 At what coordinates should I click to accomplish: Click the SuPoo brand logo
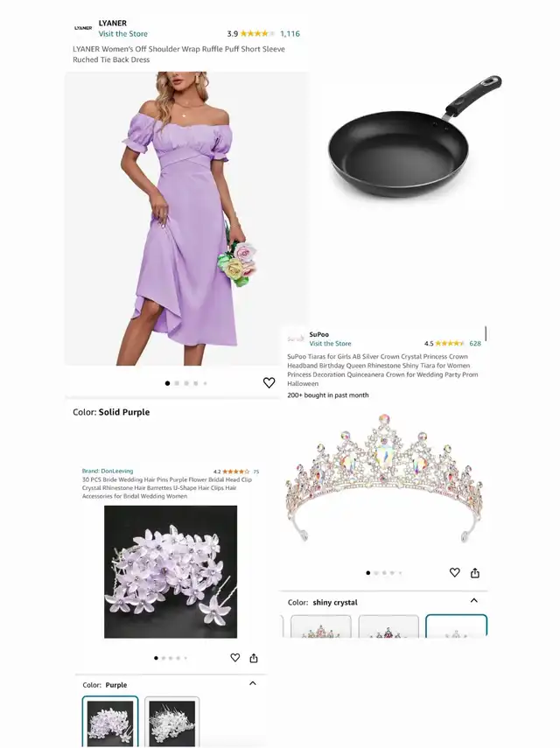pos(296,339)
